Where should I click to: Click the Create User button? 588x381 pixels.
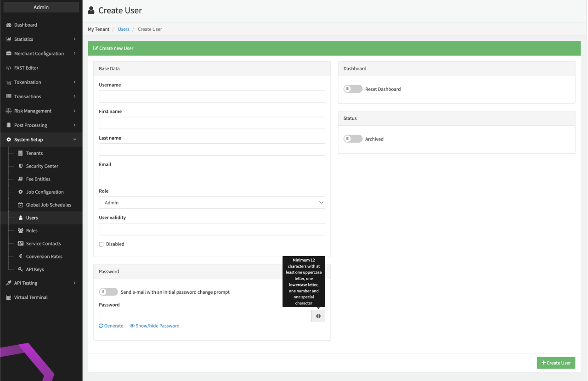pyautogui.click(x=556, y=363)
